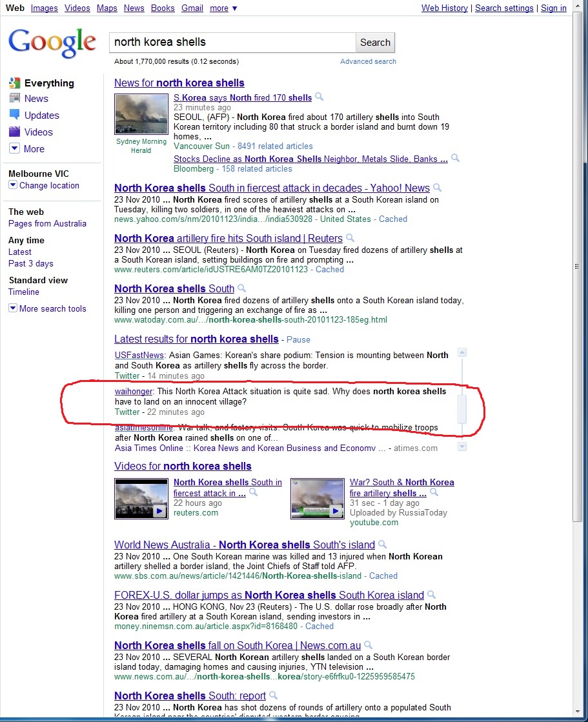This screenshot has height=722, width=588.
Task: Click the Search button
Action: point(375,43)
